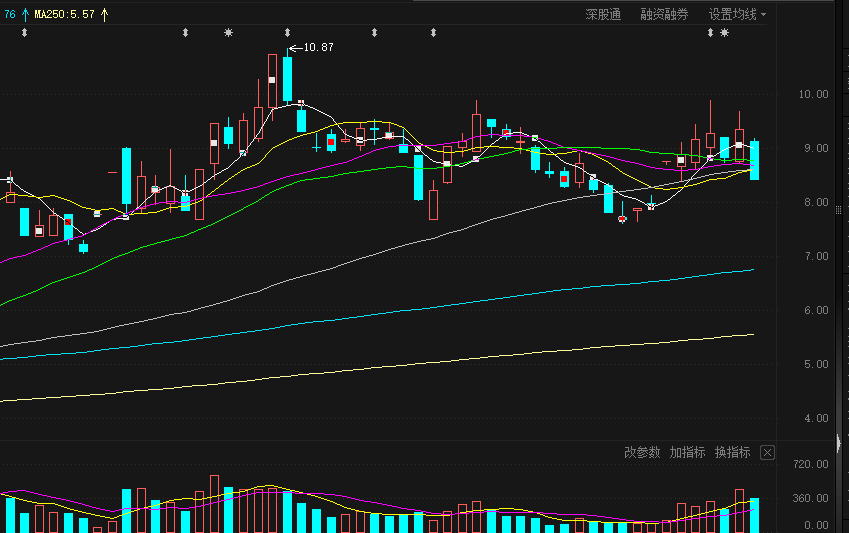Viewport: 849px width, 533px height.
Task: Toggle the 深股通 overlay
Action: coord(603,15)
